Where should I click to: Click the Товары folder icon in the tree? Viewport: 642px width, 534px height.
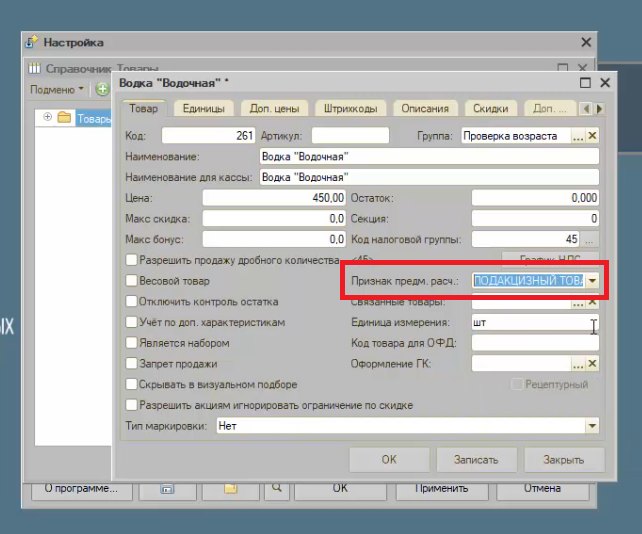pyautogui.click(x=64, y=118)
